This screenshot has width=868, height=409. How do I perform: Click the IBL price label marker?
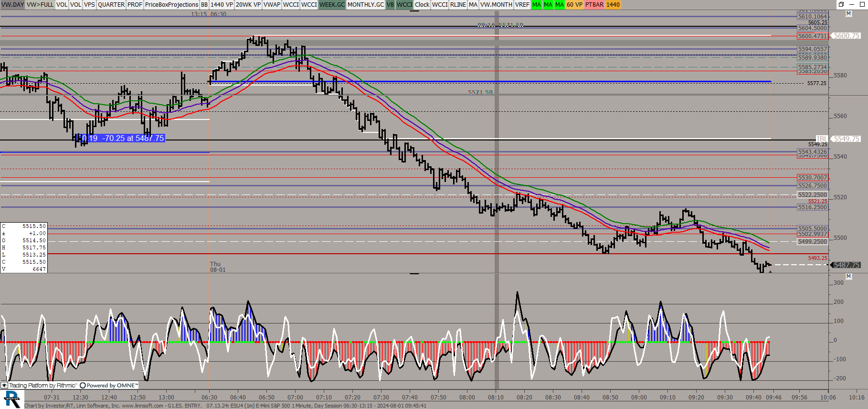(821, 139)
